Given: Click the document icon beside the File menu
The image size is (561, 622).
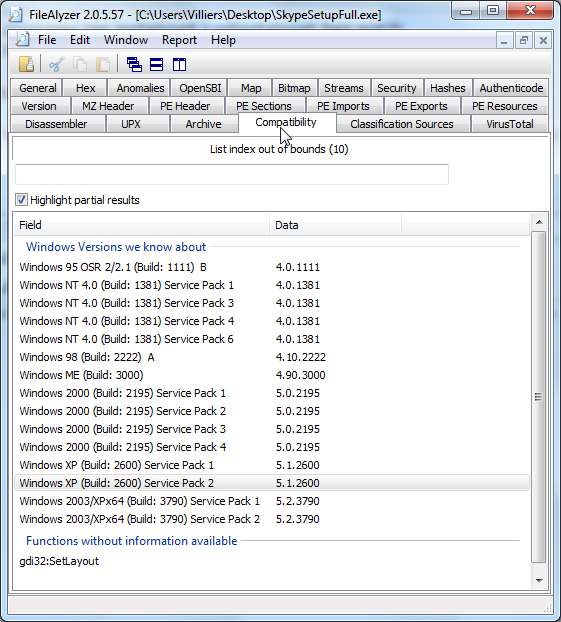Looking at the screenshot, I should (x=23, y=40).
